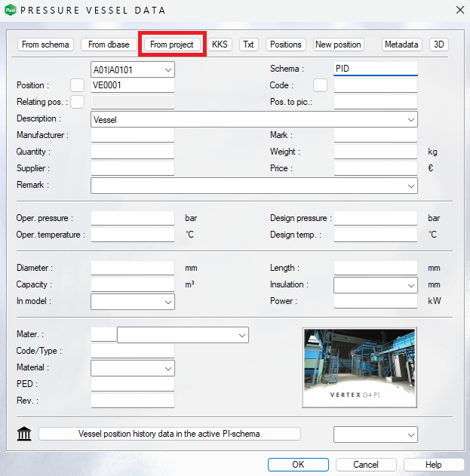Click Vessel position history data button
Screen dimensions: 470x476
pyautogui.click(x=170, y=434)
